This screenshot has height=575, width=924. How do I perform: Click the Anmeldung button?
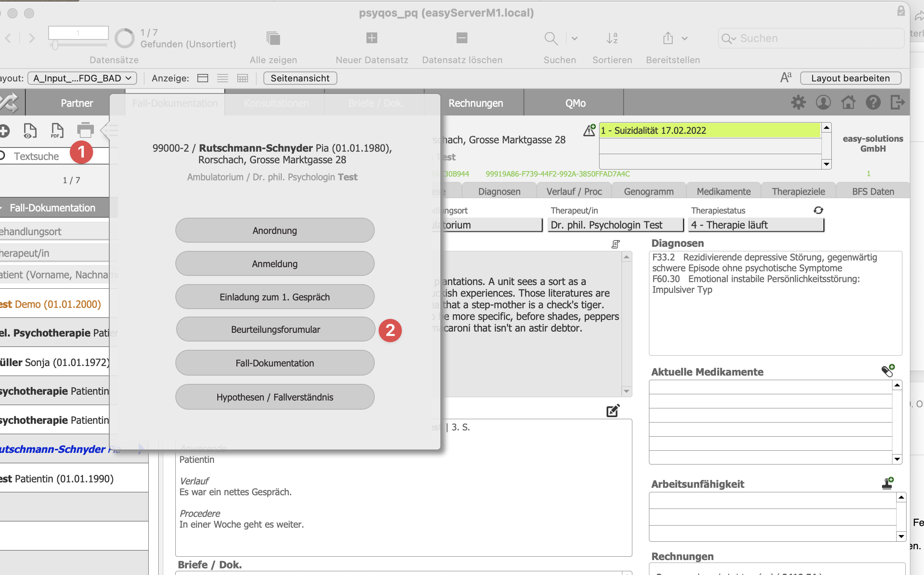[275, 264]
